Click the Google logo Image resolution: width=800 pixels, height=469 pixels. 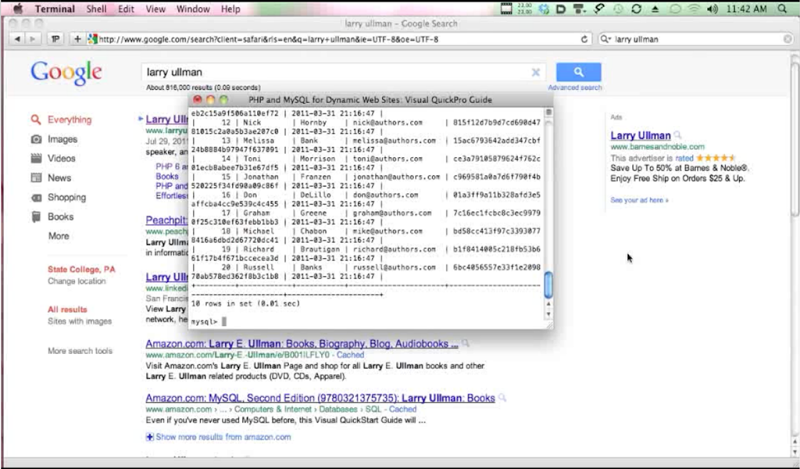point(66,73)
